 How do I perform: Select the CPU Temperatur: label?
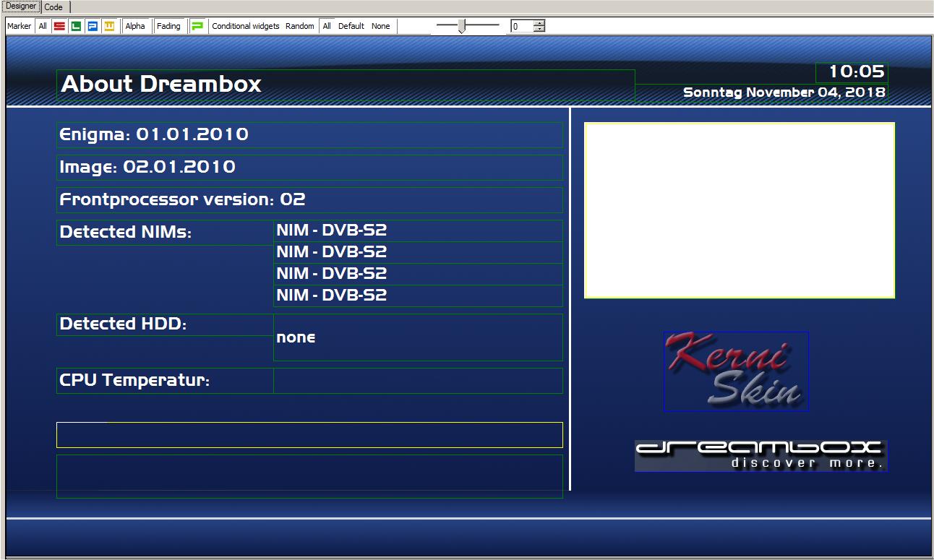[165, 381]
